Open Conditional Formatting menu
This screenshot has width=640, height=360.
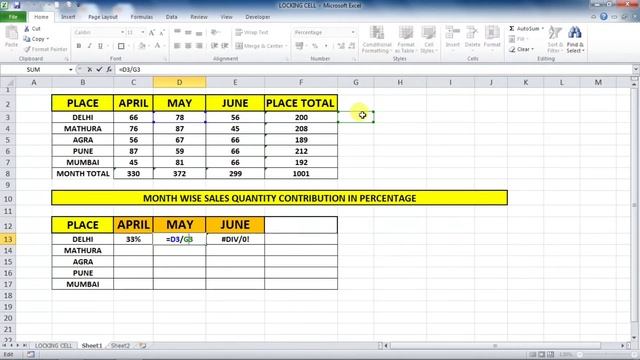[x=377, y=39]
